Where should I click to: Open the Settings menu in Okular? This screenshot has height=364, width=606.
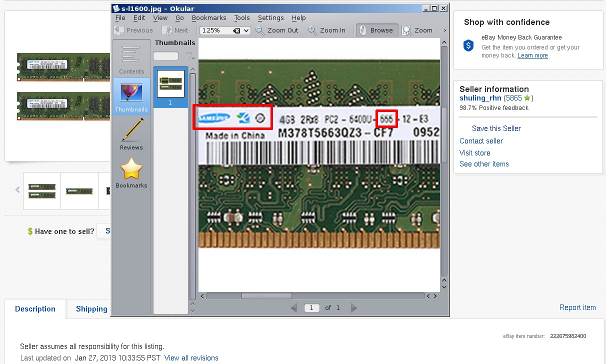click(x=270, y=18)
